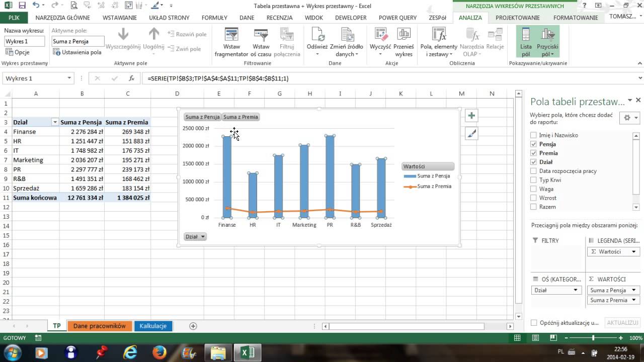Open Dział filter dropdown in cell A3
Image resolution: width=644 pixels, height=362 pixels.
point(55,122)
